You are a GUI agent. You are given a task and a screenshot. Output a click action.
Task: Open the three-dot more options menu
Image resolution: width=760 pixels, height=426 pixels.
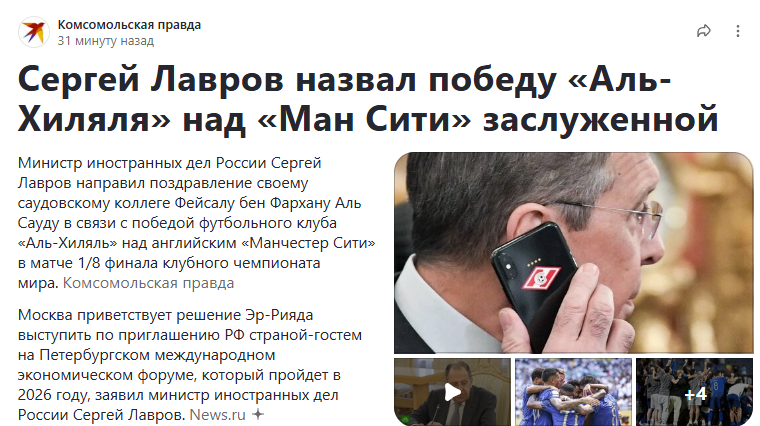[x=738, y=31]
